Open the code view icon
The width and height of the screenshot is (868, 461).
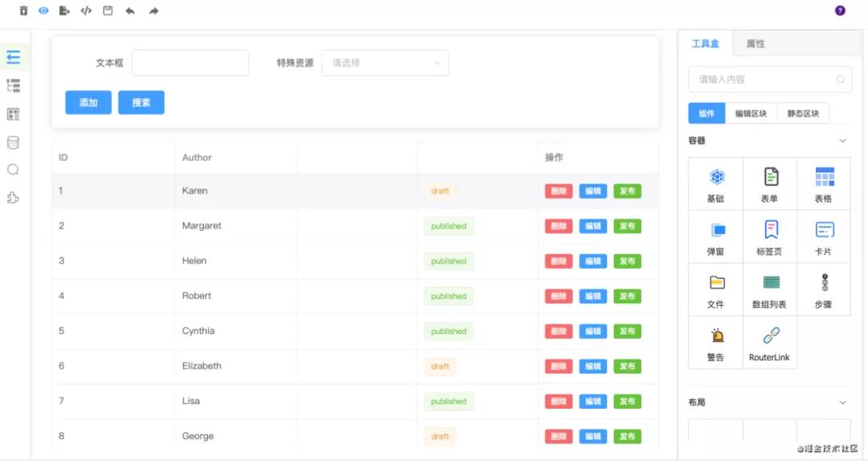[x=86, y=10]
